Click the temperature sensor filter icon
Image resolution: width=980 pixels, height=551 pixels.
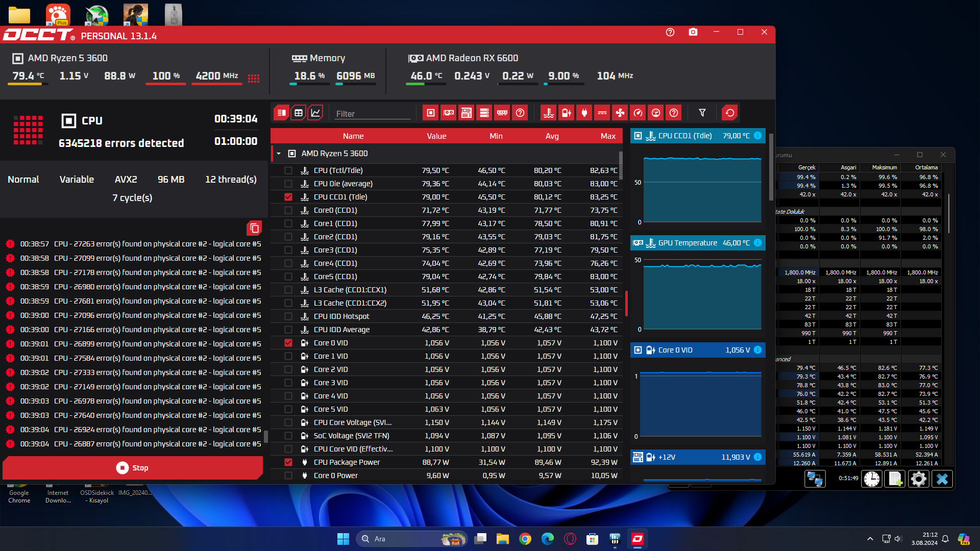tap(549, 113)
